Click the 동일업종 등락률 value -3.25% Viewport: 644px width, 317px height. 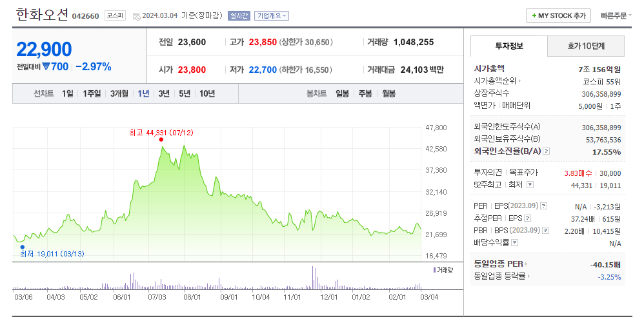[609, 277]
